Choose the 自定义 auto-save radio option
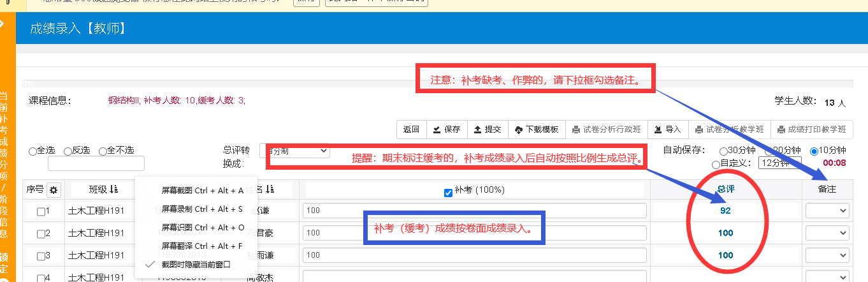 tap(716, 164)
